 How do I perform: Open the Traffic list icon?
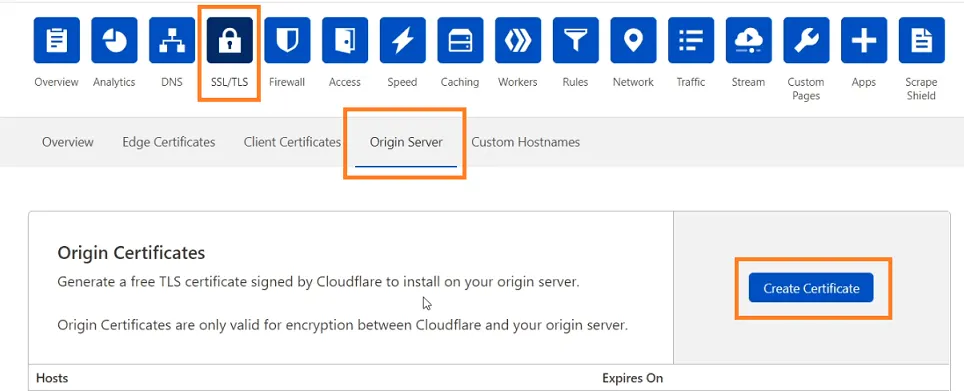click(x=691, y=40)
